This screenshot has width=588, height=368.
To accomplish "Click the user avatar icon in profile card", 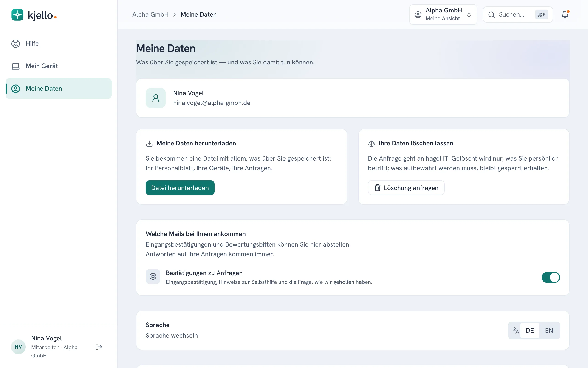I will point(156,98).
